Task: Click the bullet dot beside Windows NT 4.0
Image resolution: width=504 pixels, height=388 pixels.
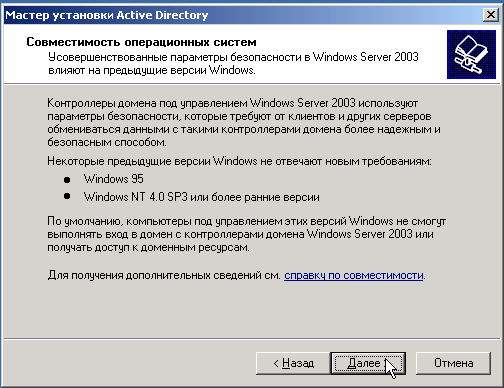Action: coord(67,196)
